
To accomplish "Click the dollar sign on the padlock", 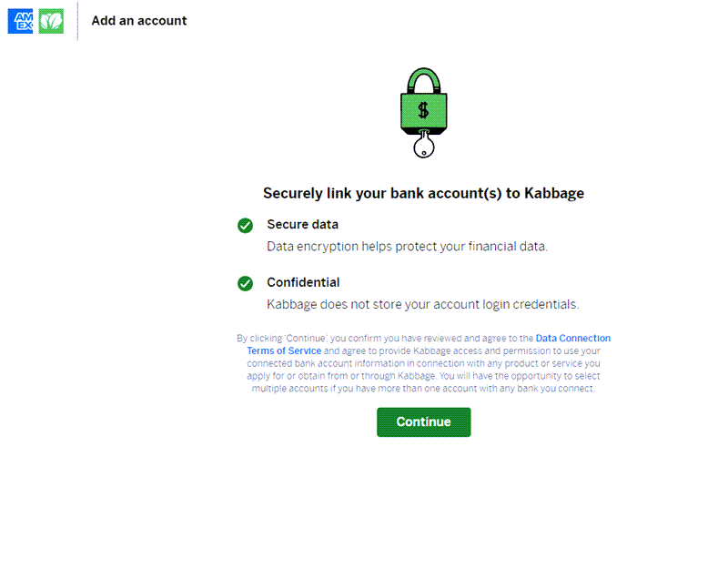I will click(423, 110).
